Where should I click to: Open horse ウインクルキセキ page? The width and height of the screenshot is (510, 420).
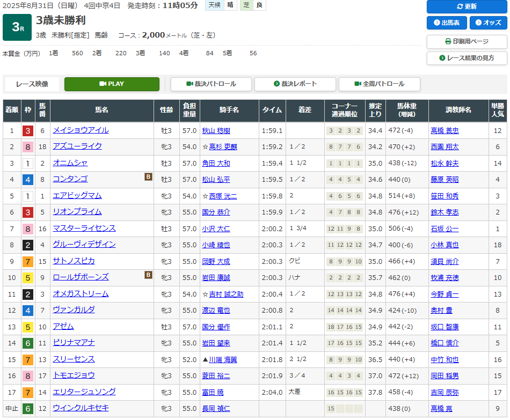pyautogui.click(x=81, y=408)
